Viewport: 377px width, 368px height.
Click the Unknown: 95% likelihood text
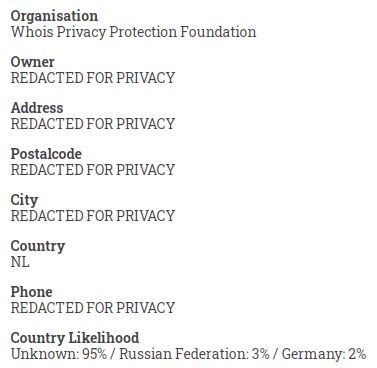pyautogui.click(x=59, y=354)
